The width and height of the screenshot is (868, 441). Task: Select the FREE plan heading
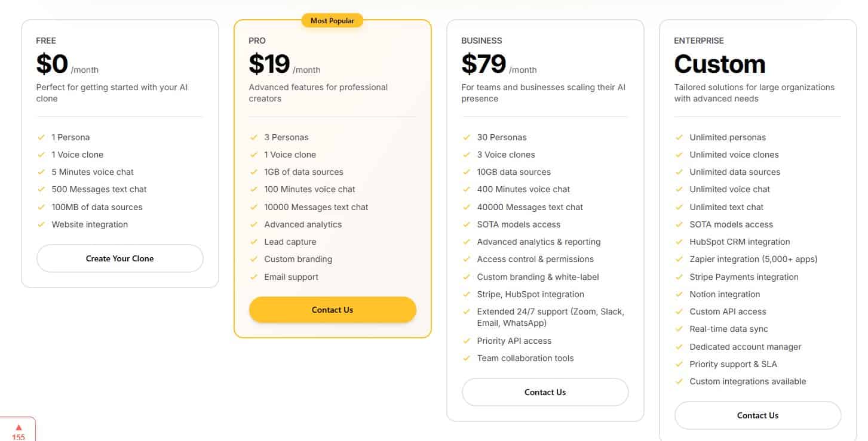click(x=46, y=41)
